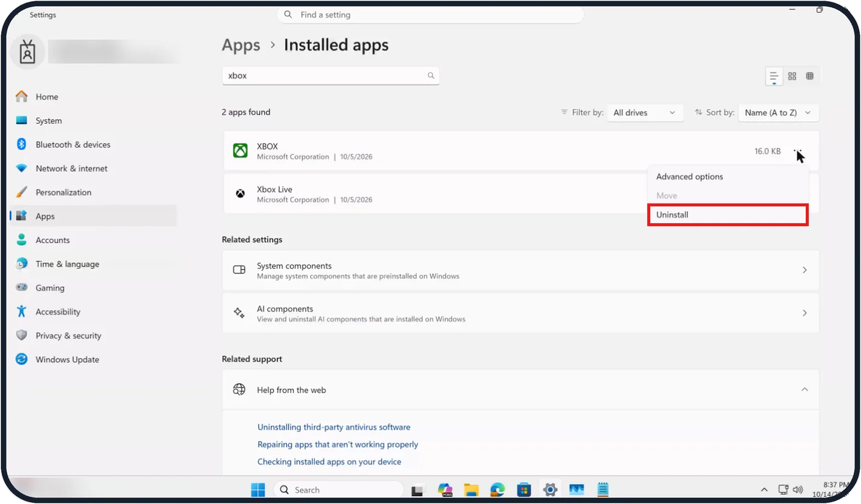Click the taskbar Search box
The height and width of the screenshot is (504, 861).
tap(338, 490)
